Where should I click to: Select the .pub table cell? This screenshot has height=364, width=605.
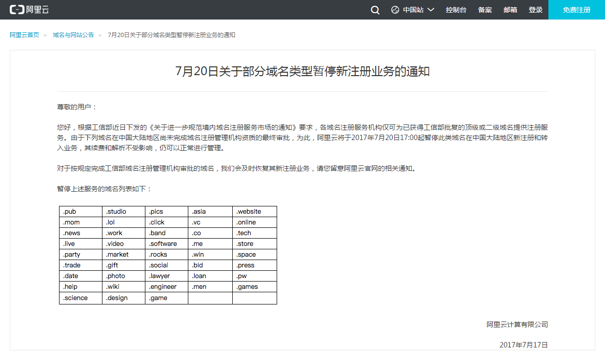tap(81, 212)
